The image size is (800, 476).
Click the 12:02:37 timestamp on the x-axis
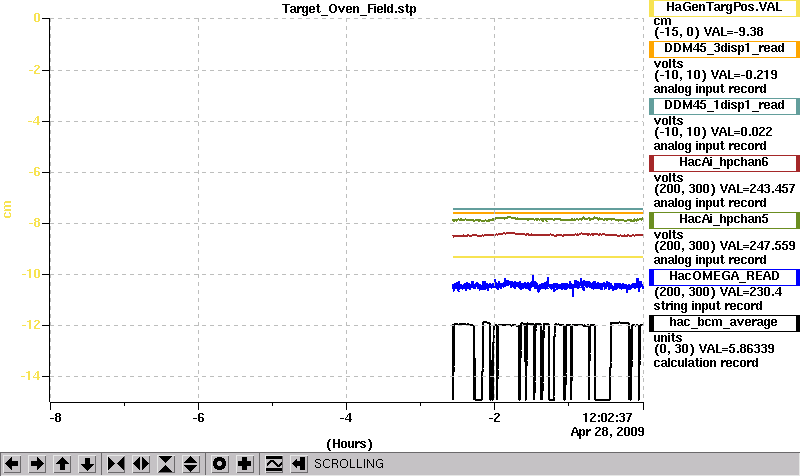pos(607,417)
